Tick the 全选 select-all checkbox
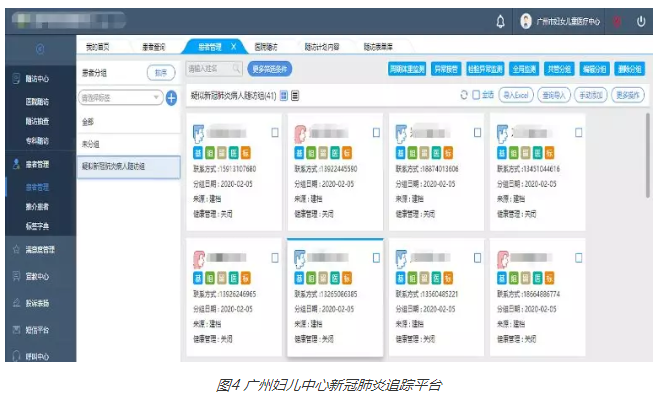 click(476, 95)
